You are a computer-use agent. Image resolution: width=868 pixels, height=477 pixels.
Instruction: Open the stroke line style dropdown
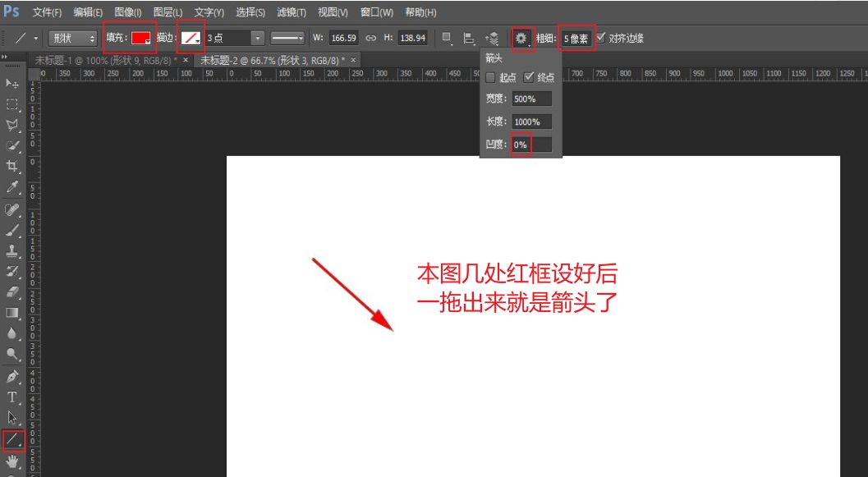point(287,39)
